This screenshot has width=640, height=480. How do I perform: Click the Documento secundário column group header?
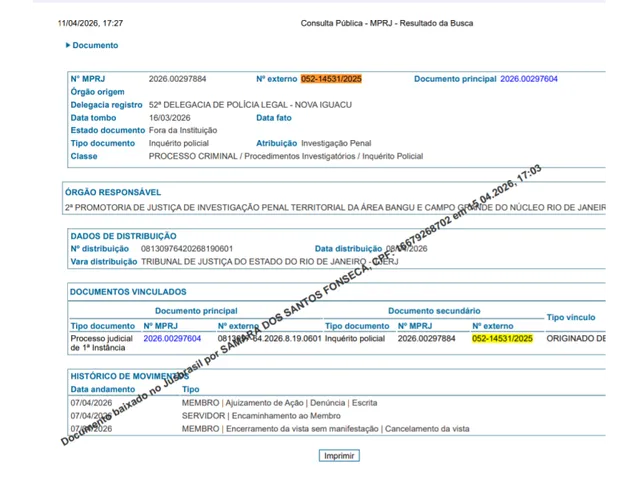434,311
